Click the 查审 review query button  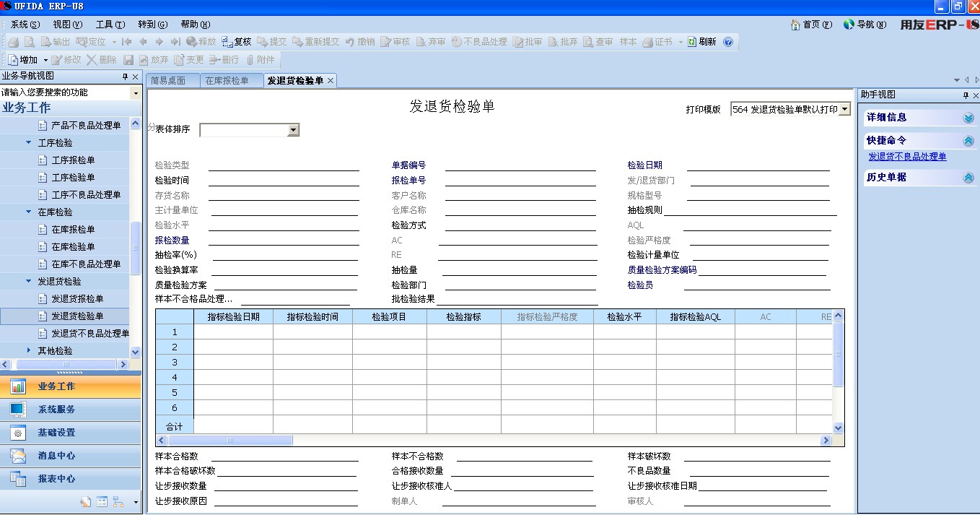tap(598, 42)
